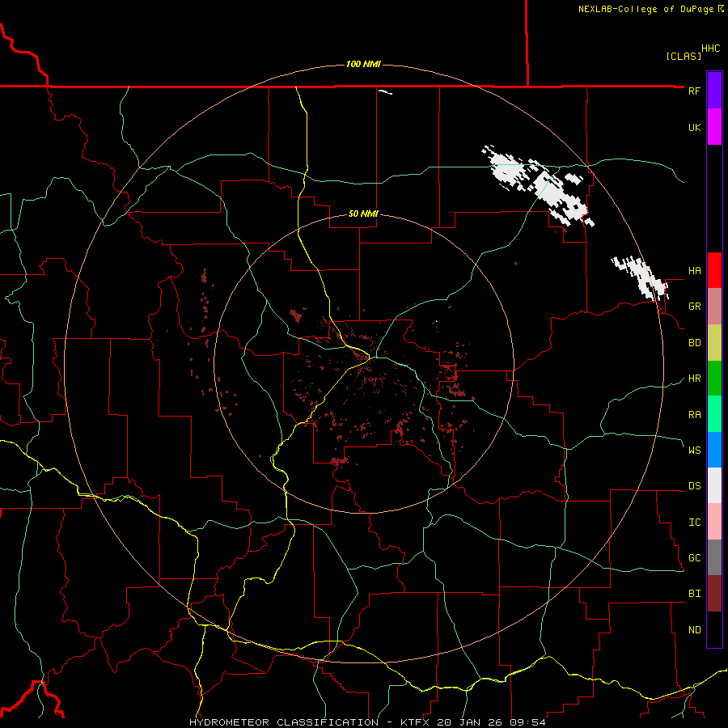Click the GC gray legend swatch
728x728 pixels.
pos(714,557)
